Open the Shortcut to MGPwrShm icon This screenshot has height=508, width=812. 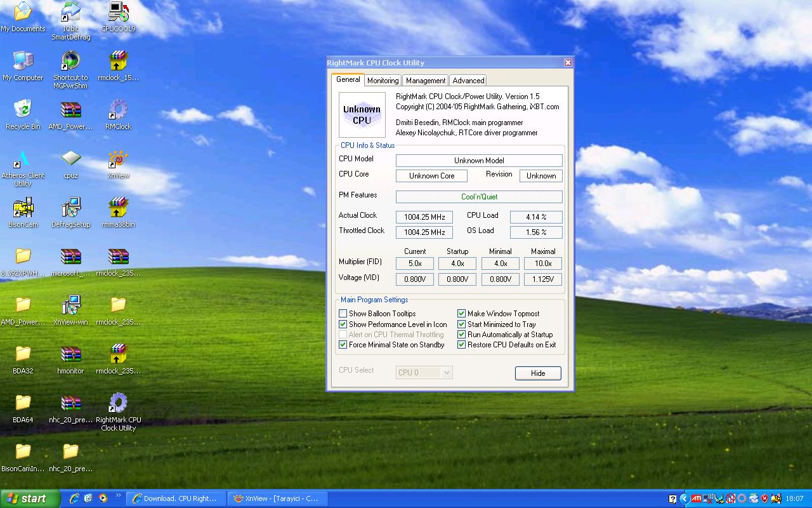pos(71,70)
